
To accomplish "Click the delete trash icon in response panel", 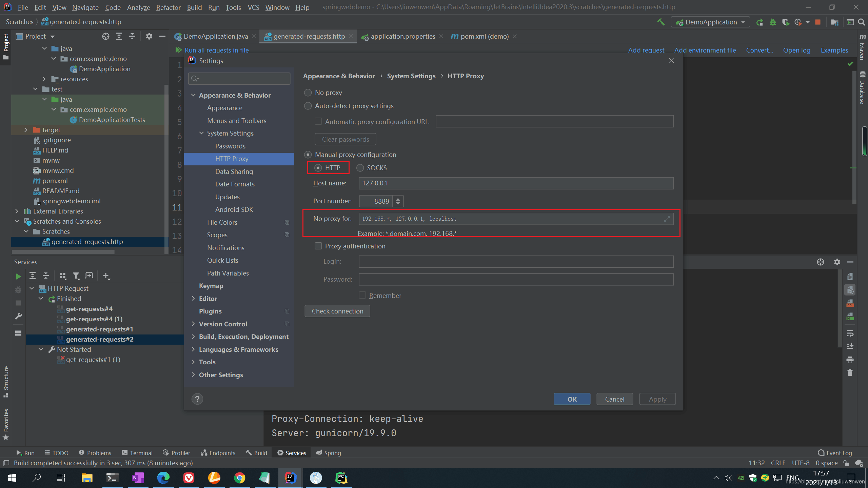I will 850,373.
